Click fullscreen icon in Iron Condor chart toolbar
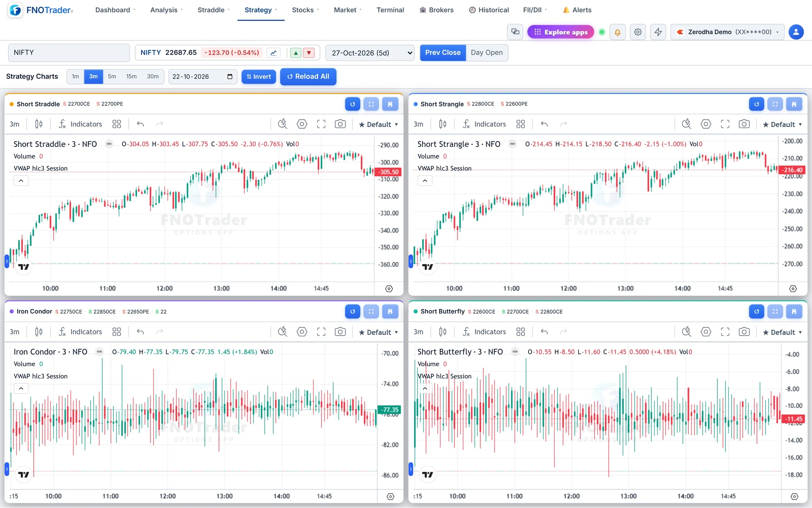Image resolution: width=812 pixels, height=508 pixels. (321, 332)
